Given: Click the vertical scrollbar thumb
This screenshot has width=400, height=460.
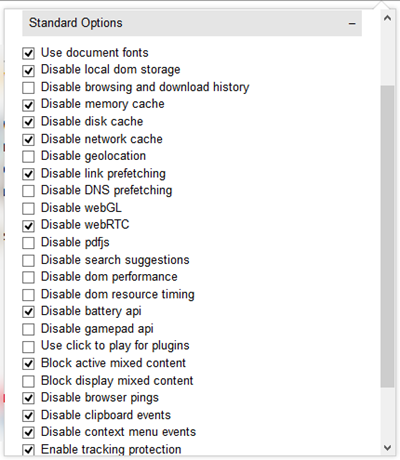Looking at the screenshot, I should (x=387, y=236).
